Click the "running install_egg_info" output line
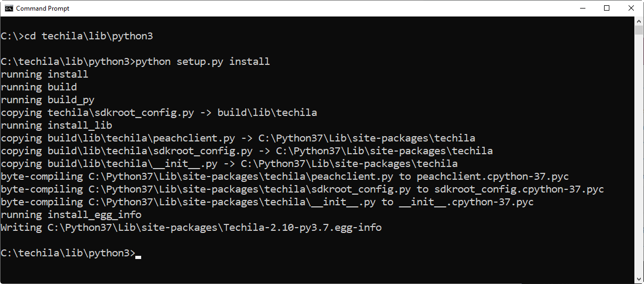 pyautogui.click(x=71, y=215)
